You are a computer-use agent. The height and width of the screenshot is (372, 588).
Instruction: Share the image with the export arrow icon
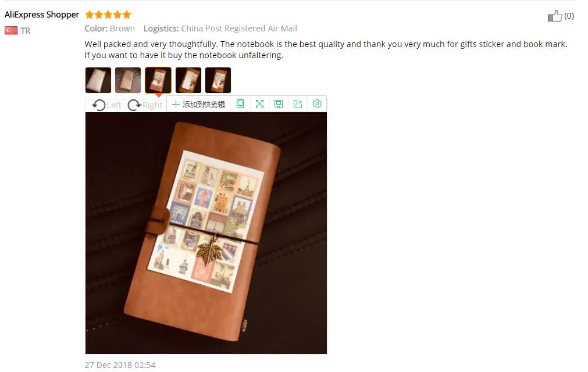pyautogui.click(x=298, y=104)
